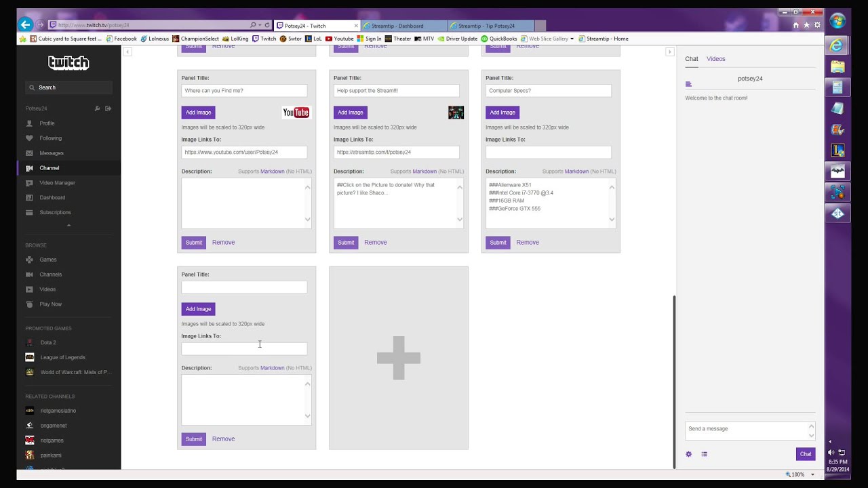Open browser home icon
The height and width of the screenshot is (488, 868).
click(x=796, y=25)
